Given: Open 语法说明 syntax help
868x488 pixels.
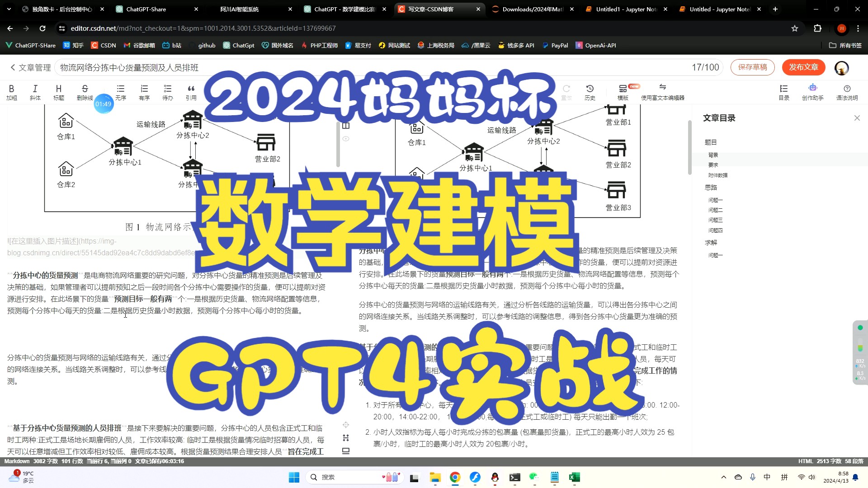Looking at the screenshot, I should pos(847,92).
